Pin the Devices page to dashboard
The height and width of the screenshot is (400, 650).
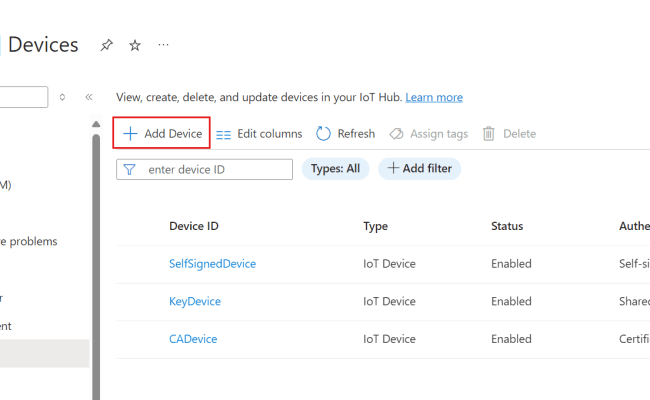pyautogui.click(x=107, y=45)
